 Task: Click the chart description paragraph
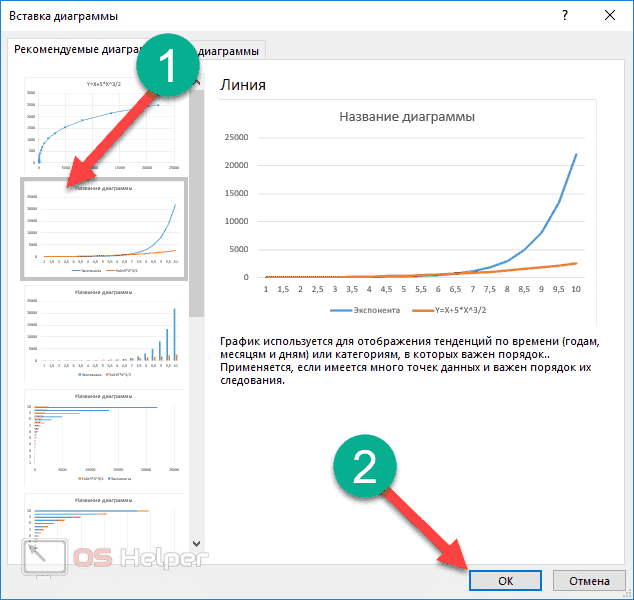tap(410, 361)
